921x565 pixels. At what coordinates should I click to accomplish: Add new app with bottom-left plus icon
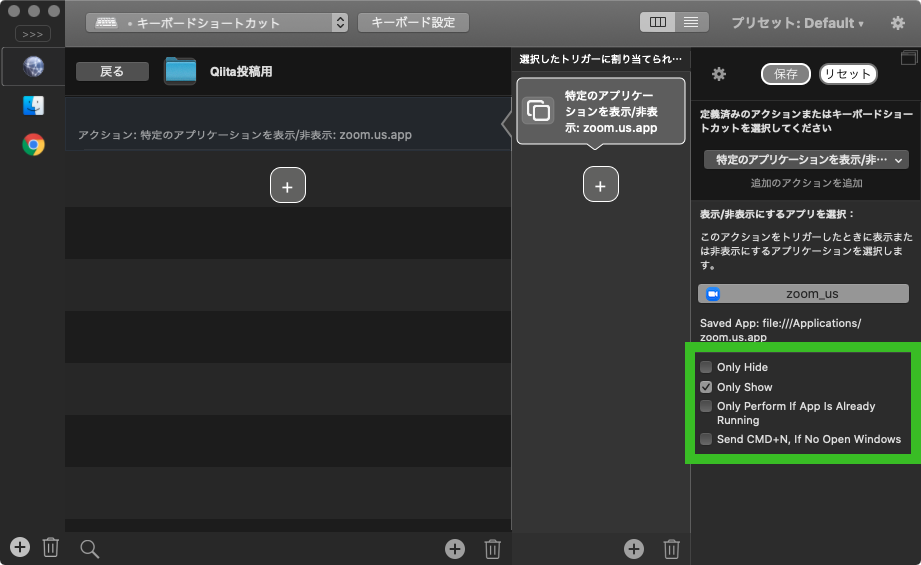[20, 547]
